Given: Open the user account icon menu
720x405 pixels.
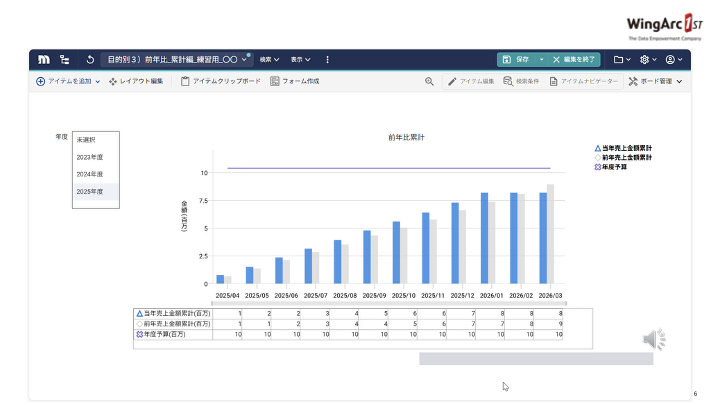Looking at the screenshot, I should click(x=673, y=60).
